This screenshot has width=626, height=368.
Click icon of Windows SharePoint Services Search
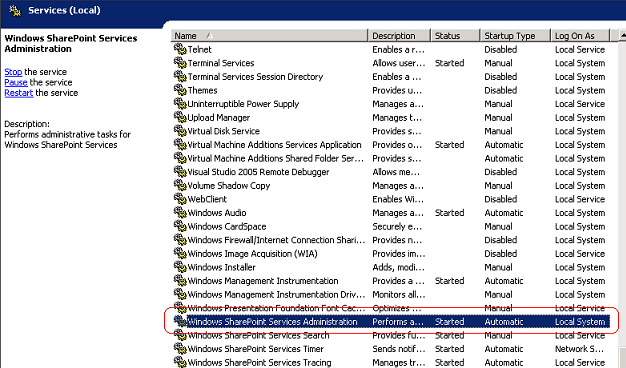180,335
